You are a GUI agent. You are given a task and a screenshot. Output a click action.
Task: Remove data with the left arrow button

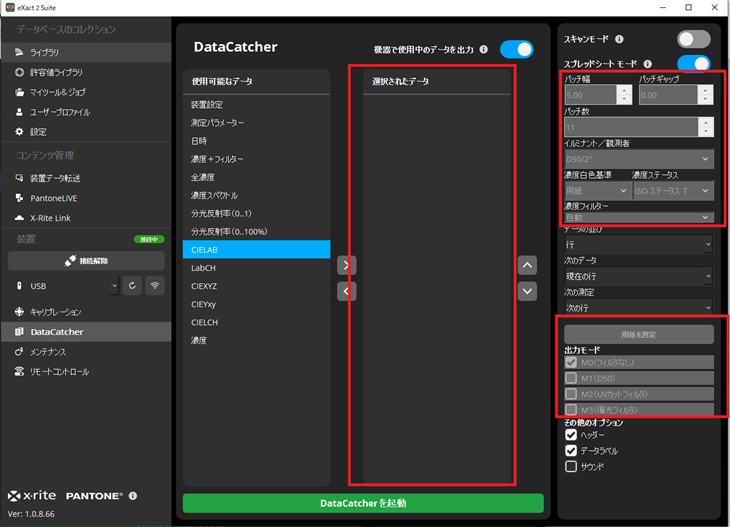346,291
